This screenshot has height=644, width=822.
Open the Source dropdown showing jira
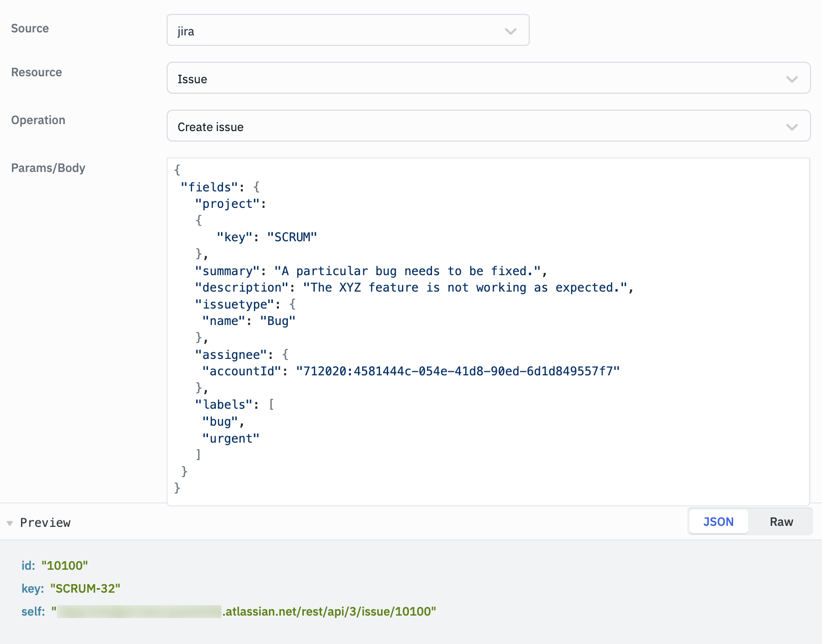pyautogui.click(x=348, y=30)
